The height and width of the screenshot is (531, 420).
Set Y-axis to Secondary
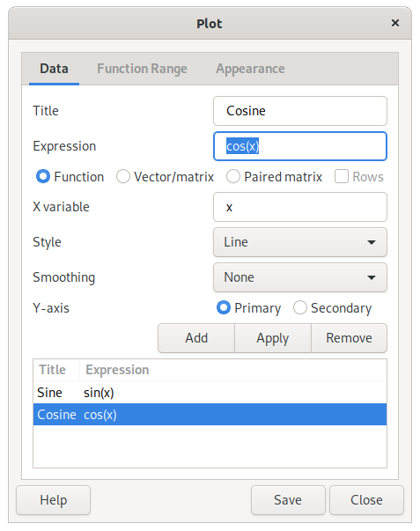[x=332, y=308]
